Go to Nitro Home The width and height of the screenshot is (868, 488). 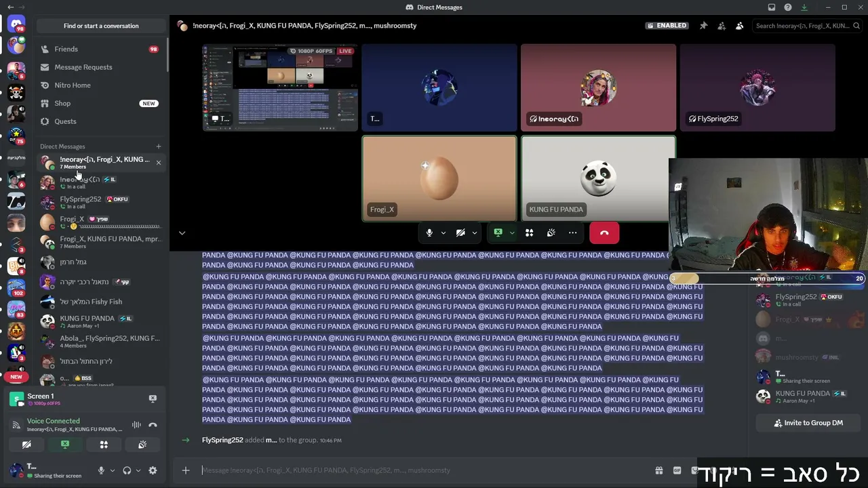tap(100, 85)
